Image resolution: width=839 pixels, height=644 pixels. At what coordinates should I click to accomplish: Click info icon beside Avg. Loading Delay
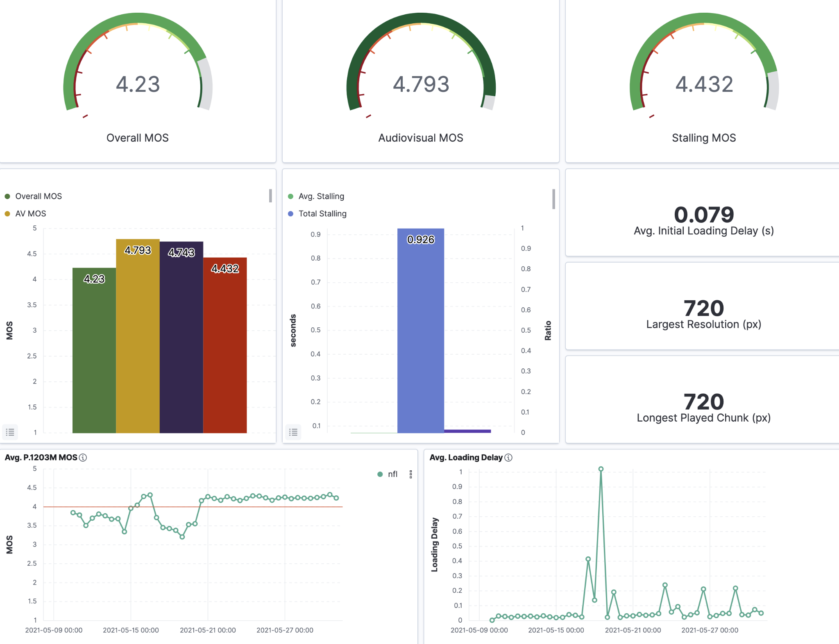tap(508, 458)
